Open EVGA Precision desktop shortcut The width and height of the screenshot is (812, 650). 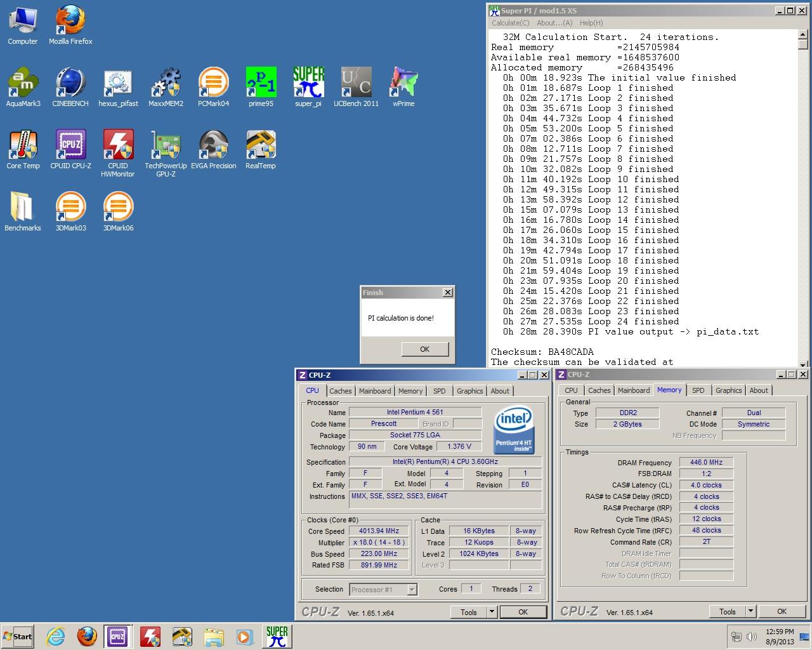click(213, 150)
